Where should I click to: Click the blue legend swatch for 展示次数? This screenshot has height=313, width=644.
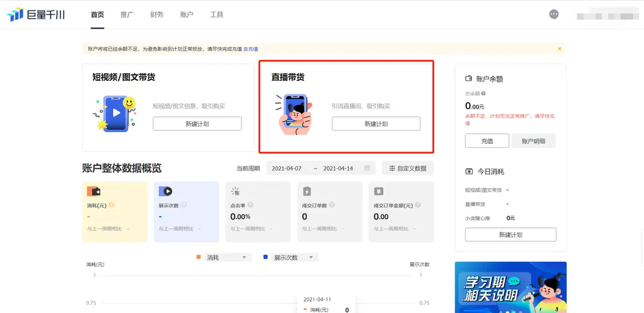[266, 257]
